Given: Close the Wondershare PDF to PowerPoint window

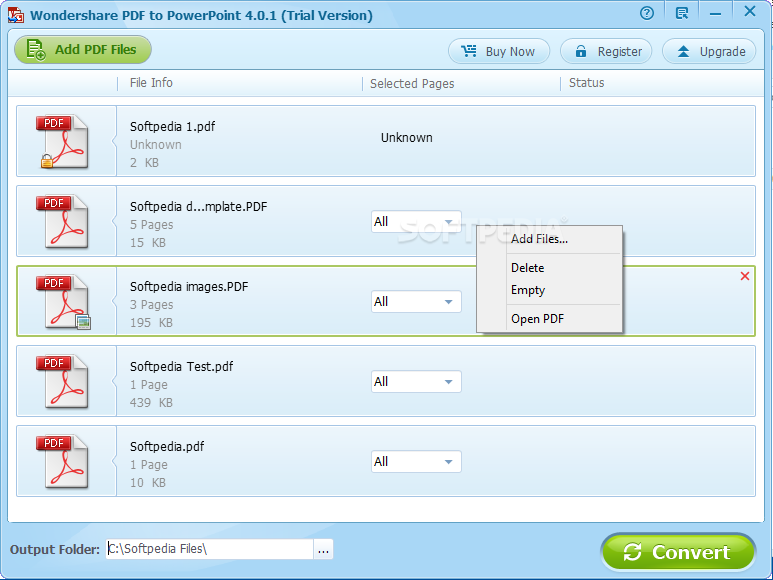Looking at the screenshot, I should 750,11.
